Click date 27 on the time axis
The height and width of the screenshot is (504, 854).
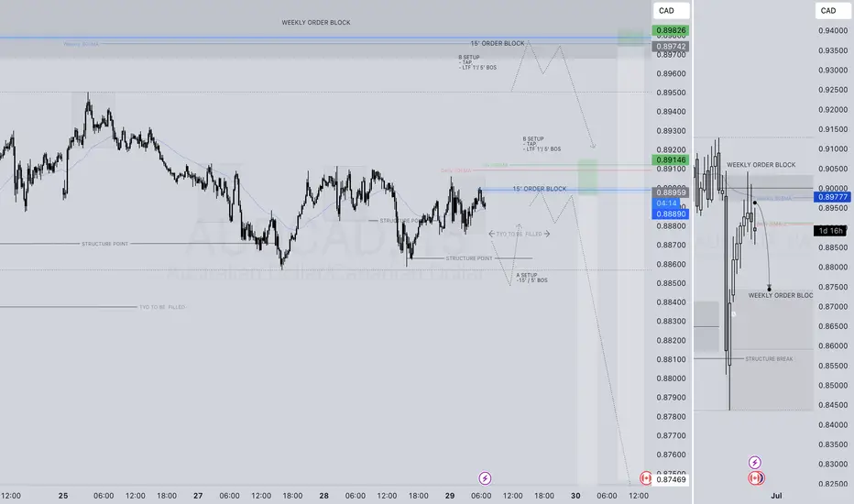pyautogui.click(x=198, y=495)
